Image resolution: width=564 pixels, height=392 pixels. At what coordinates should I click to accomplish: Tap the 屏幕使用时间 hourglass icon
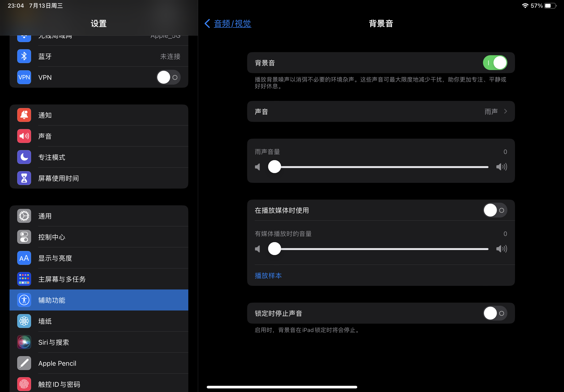coord(24,178)
